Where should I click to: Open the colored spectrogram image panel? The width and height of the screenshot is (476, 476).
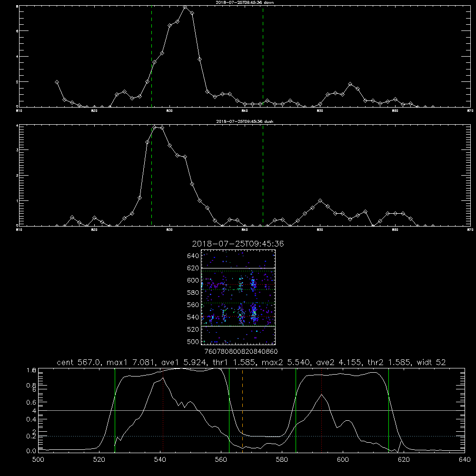point(238,297)
